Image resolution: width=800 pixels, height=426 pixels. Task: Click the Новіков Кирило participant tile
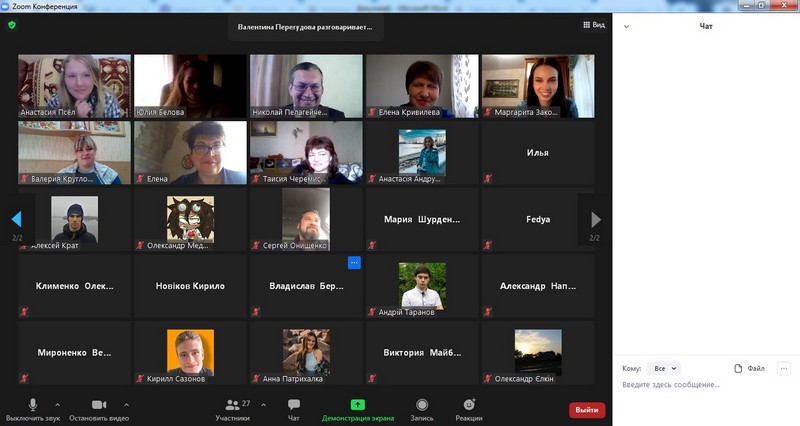click(190, 286)
